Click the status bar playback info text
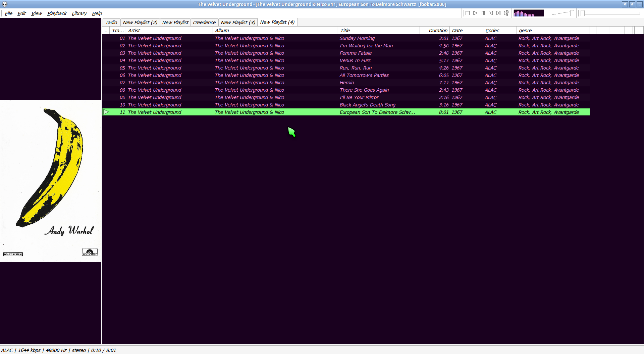Screen dimensions: 644x354 (x=59, y=350)
